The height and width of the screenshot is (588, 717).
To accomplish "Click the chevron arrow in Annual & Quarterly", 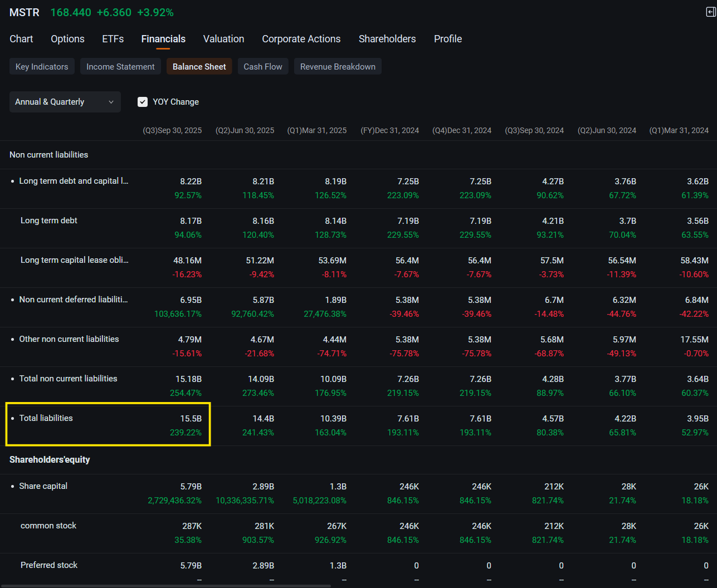I will (x=111, y=102).
